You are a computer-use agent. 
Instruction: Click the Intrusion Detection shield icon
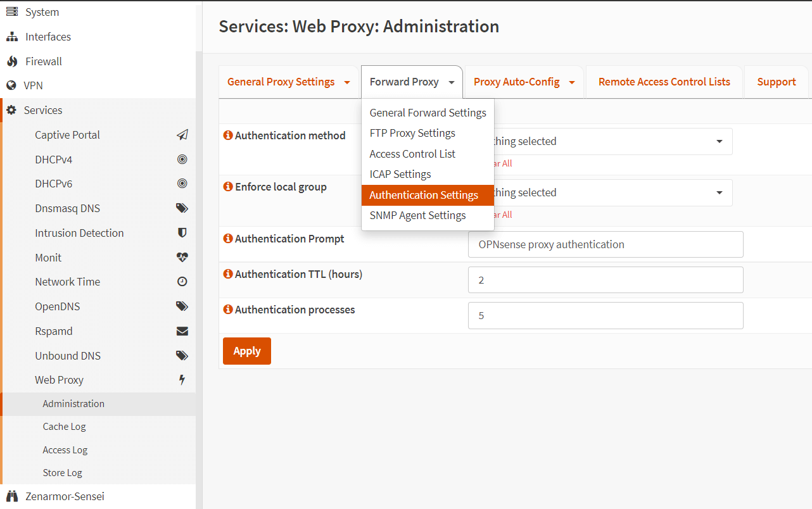[x=182, y=233]
